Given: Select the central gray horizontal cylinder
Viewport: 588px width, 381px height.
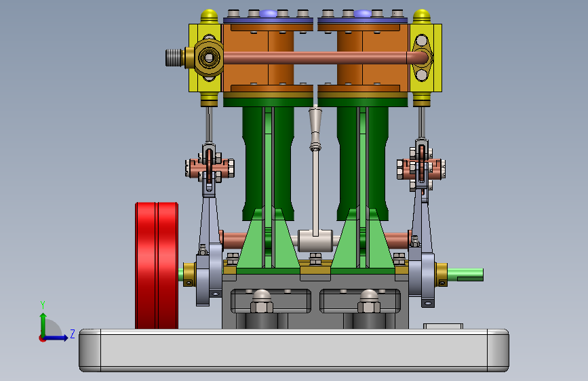Looking at the screenshot, I should pos(315,241).
